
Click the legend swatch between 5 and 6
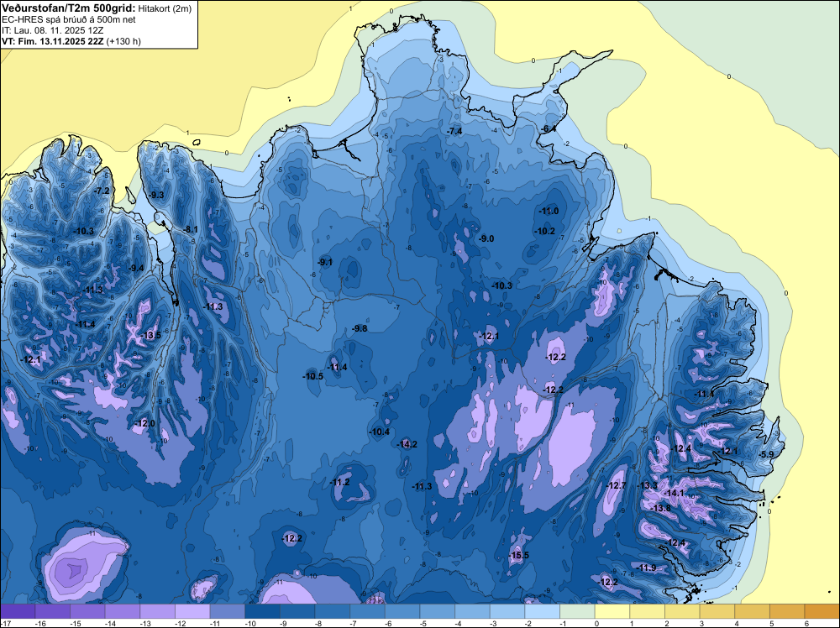pyautogui.click(x=788, y=611)
